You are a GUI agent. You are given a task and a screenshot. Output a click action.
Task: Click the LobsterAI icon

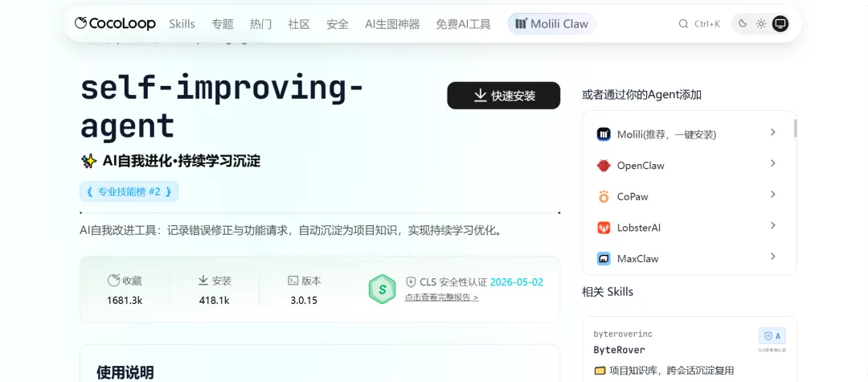point(604,228)
